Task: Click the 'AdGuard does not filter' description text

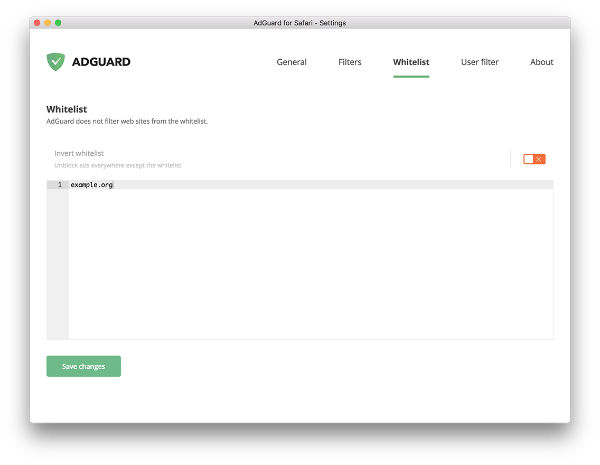Action: 127,121
